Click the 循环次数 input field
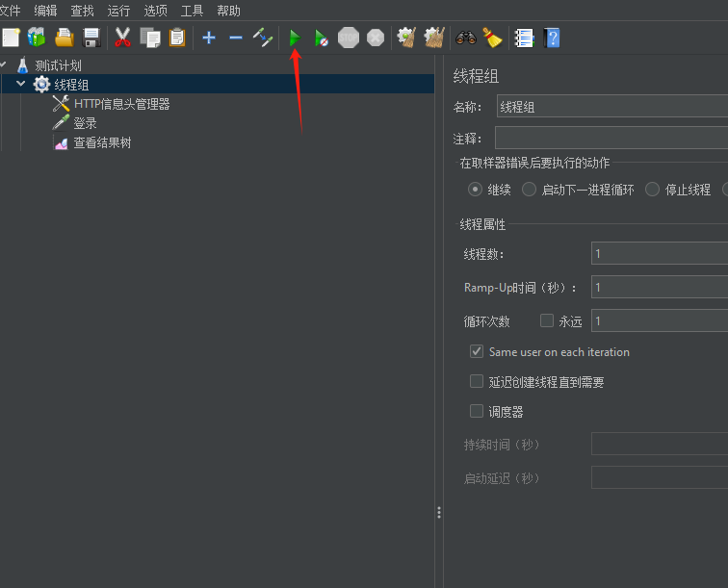The image size is (728, 588). tap(660, 320)
